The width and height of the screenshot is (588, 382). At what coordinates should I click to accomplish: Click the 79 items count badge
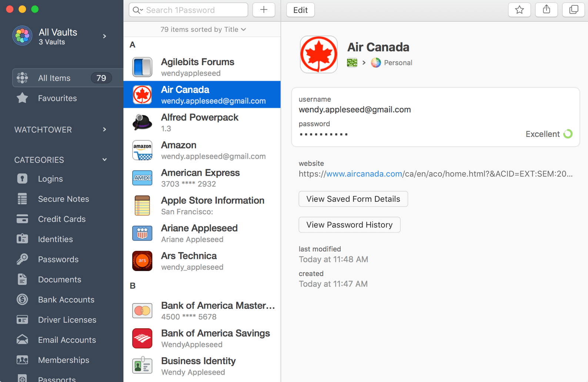[x=101, y=78]
